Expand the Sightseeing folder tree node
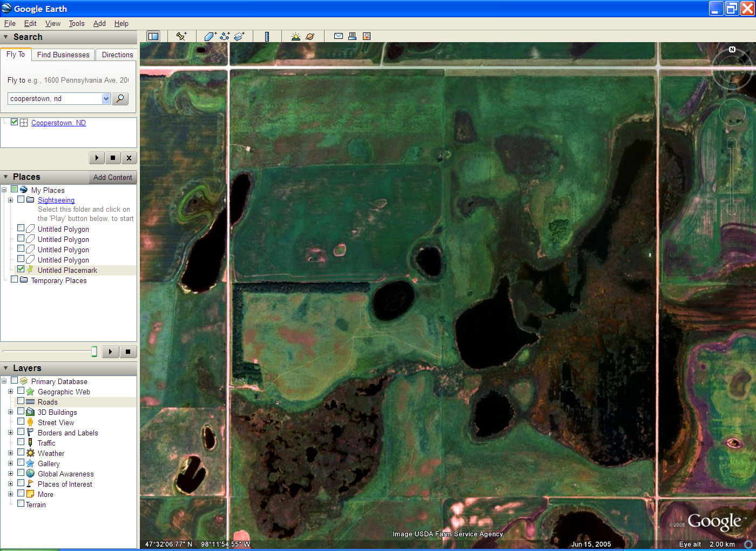This screenshot has width=756, height=551. tap(10, 200)
